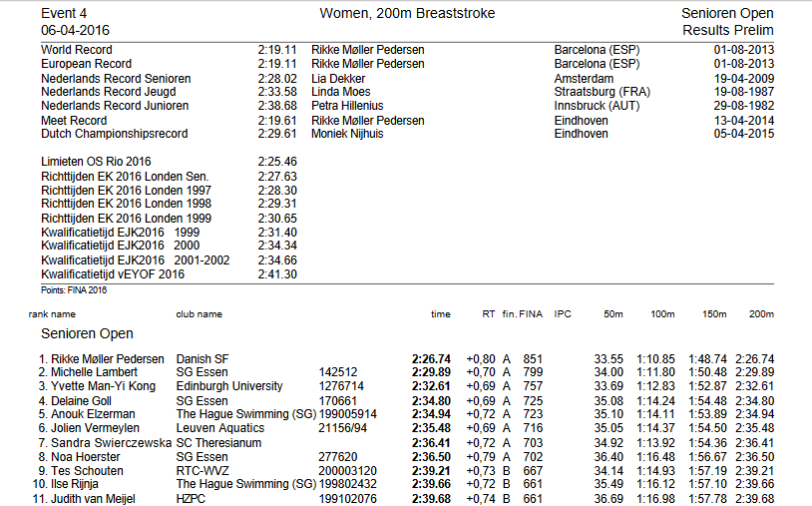The image size is (812, 506).
Task: Click club 'SC Theresianum'
Action: pyautogui.click(x=218, y=443)
